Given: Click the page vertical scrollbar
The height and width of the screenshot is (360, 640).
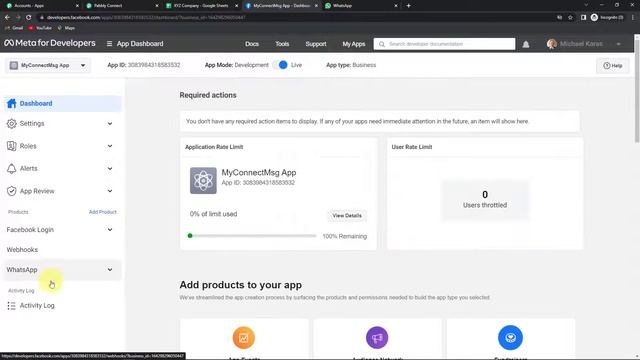Looking at the screenshot, I should (x=637, y=90).
